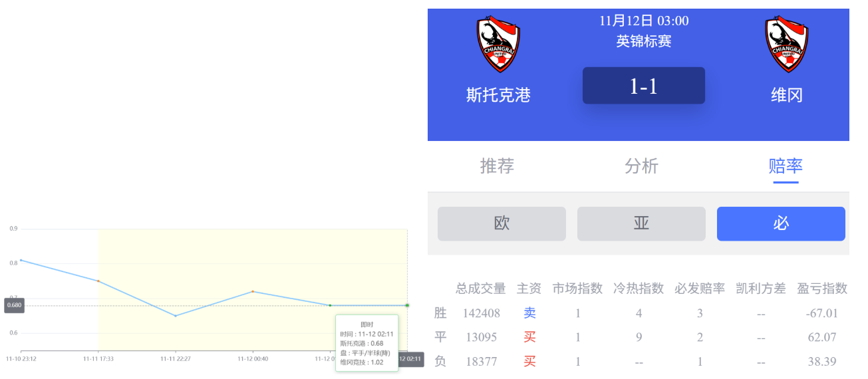Click the 盈亏指数 column header

point(822,289)
